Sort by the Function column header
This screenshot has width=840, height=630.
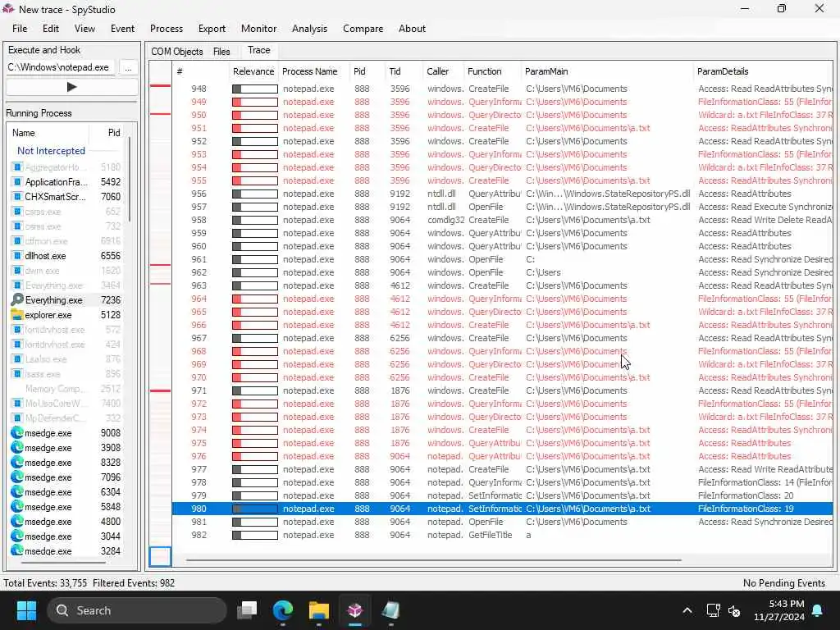click(484, 71)
